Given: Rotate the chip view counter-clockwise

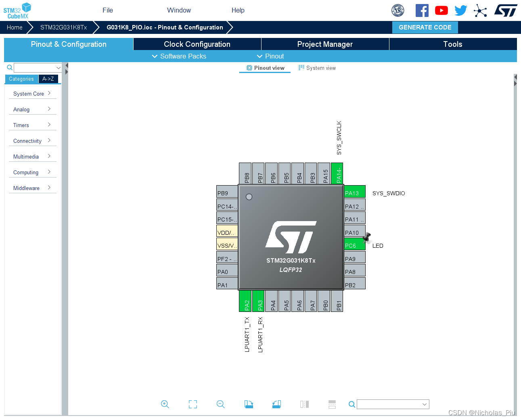Looking at the screenshot, I should [276, 404].
